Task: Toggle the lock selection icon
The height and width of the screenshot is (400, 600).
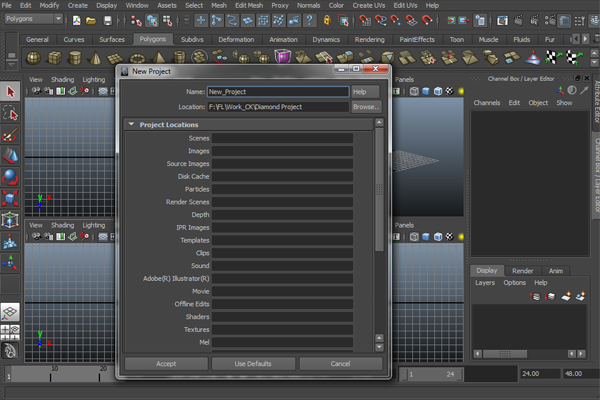Action: (327, 20)
